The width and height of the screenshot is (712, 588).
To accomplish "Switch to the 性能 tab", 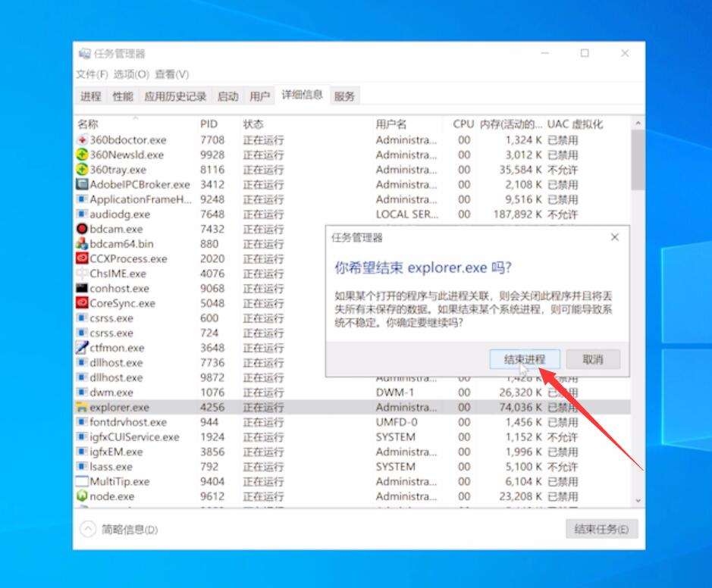I will [x=123, y=96].
